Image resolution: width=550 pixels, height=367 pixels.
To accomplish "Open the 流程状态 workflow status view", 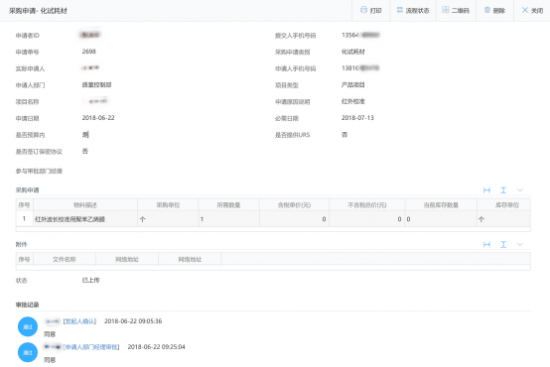I will coord(413,11).
